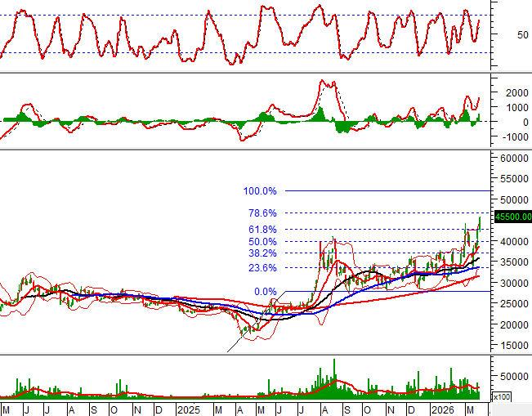
Task: Select the 15000 price axis label
Action: point(513,346)
